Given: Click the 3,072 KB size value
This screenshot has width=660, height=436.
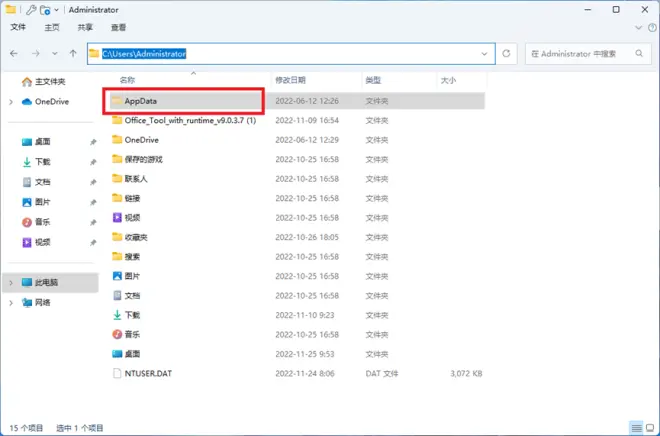Looking at the screenshot, I should click(x=466, y=373).
